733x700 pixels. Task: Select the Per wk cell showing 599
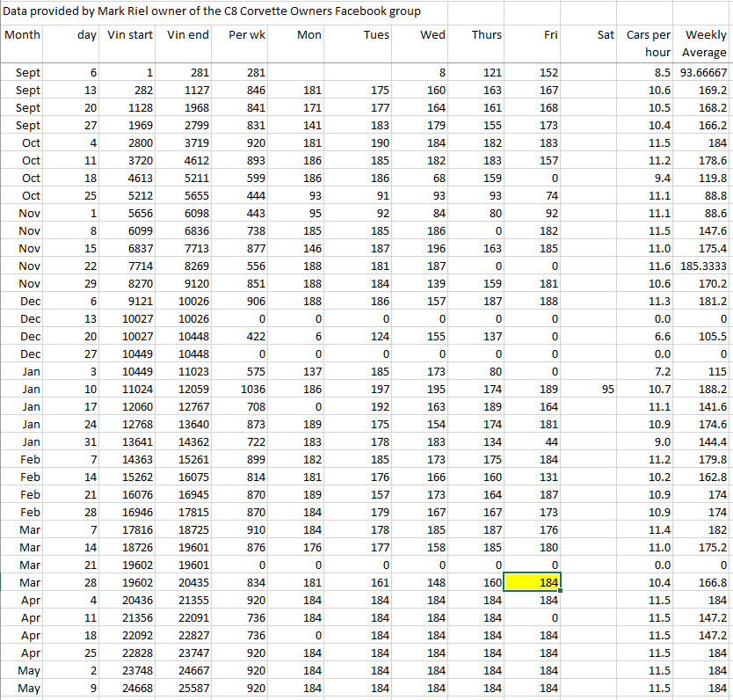tap(249, 178)
